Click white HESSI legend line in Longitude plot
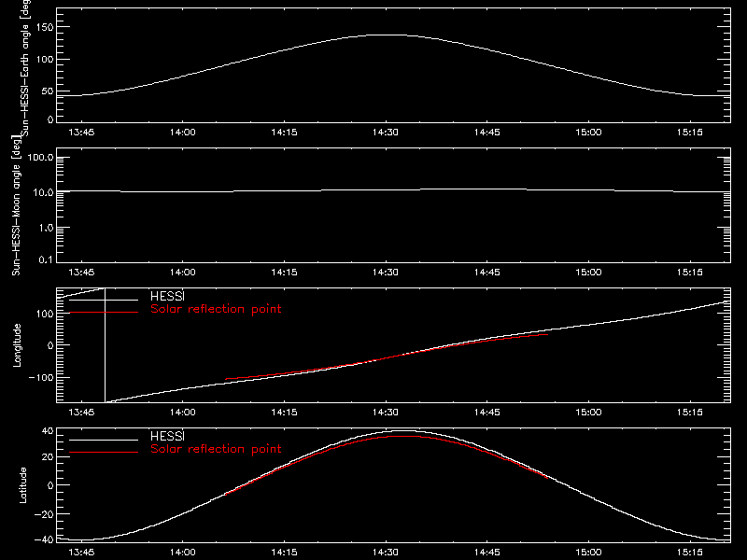 pos(104,300)
